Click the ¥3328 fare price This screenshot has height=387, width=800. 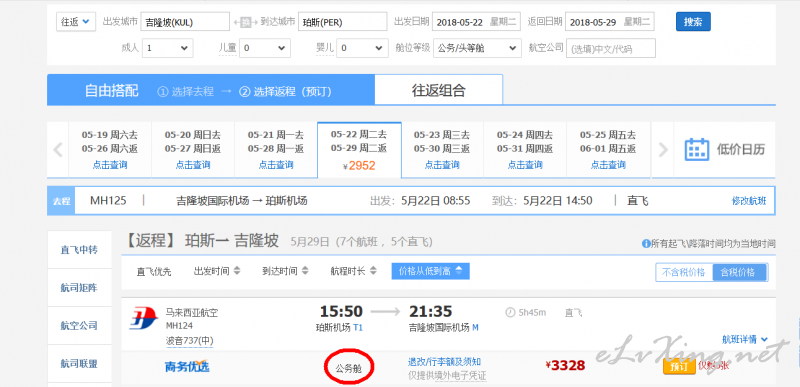(x=565, y=365)
